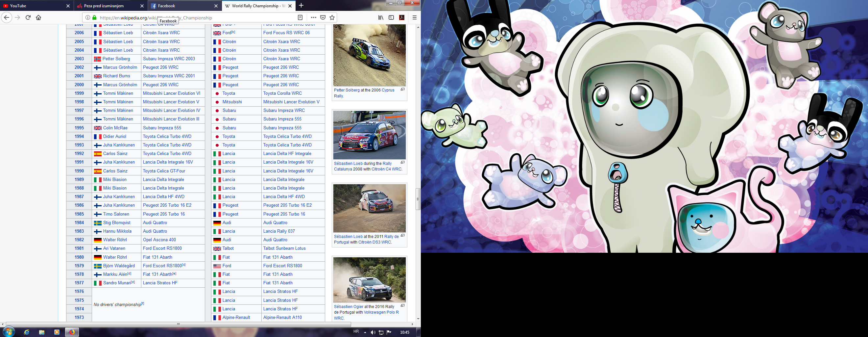Viewport: 868px width, 337px height.
Task: Toggle Reader View in the address bar
Action: click(x=300, y=17)
